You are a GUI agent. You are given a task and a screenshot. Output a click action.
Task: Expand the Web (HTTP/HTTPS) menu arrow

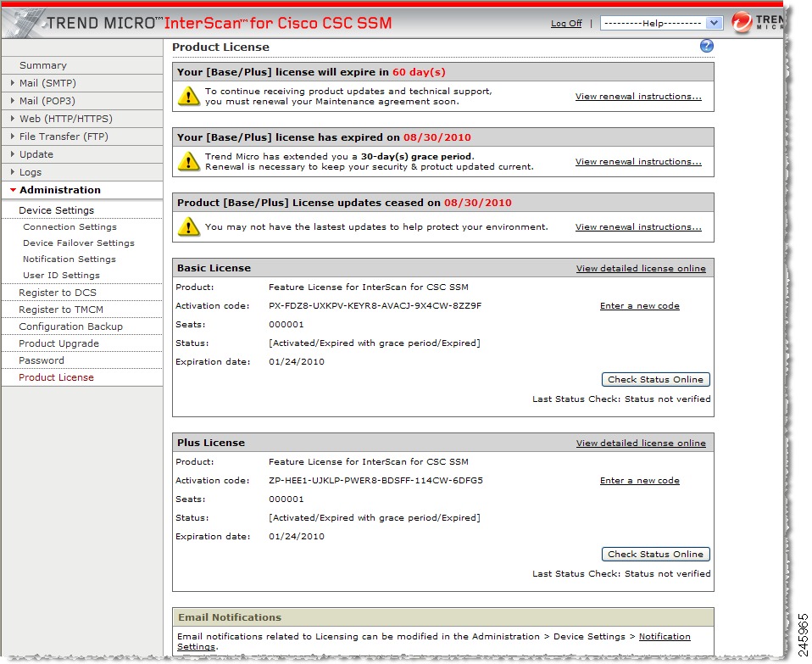[x=13, y=119]
